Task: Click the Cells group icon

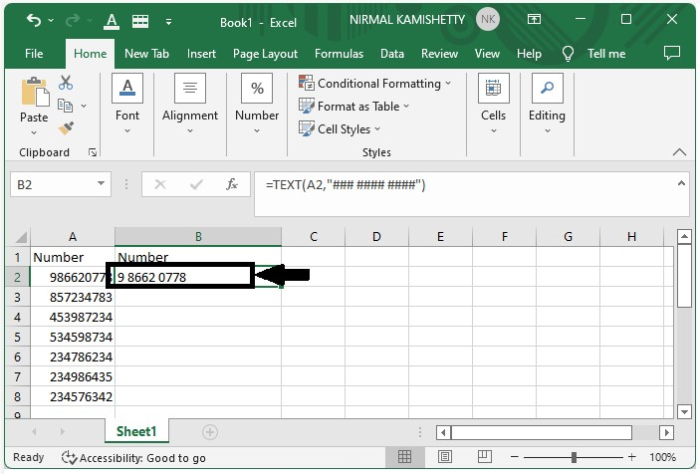Action: coord(493,88)
